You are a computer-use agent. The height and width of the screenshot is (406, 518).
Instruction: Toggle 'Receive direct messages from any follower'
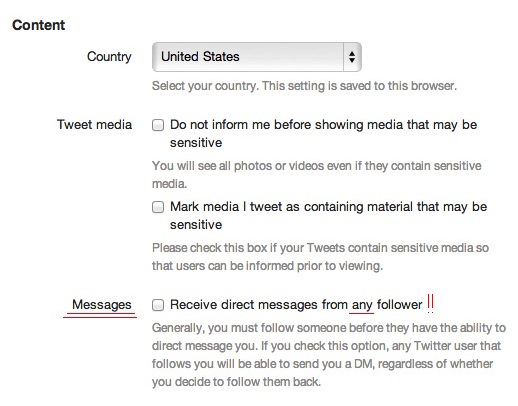(158, 305)
